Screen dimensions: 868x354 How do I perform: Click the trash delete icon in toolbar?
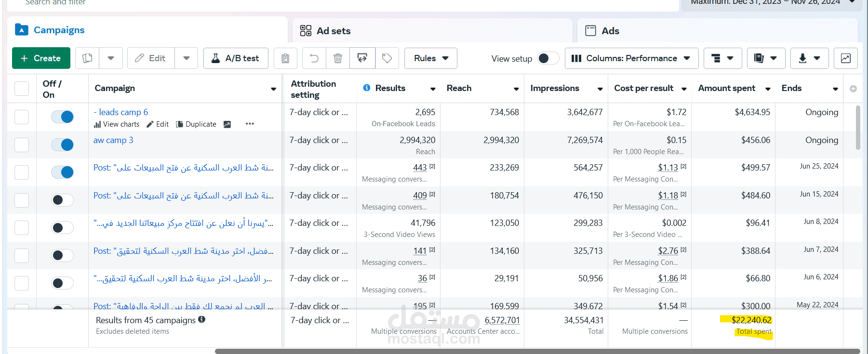[x=338, y=58]
